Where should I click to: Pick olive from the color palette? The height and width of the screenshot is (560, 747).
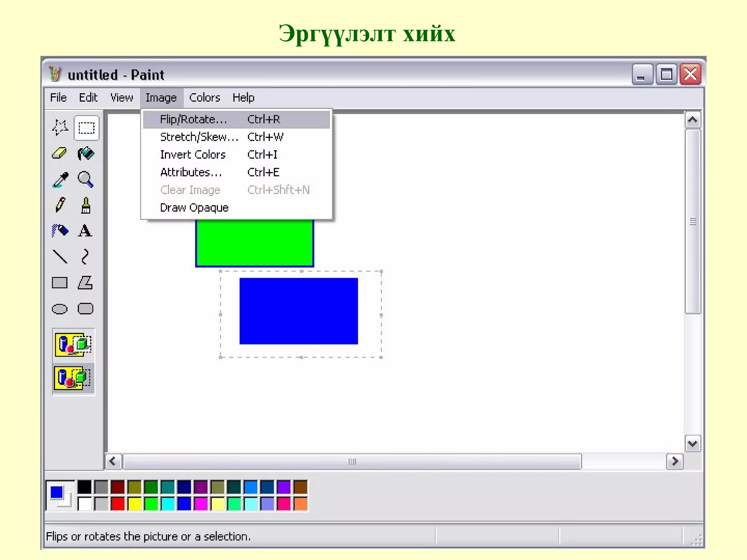click(x=135, y=487)
